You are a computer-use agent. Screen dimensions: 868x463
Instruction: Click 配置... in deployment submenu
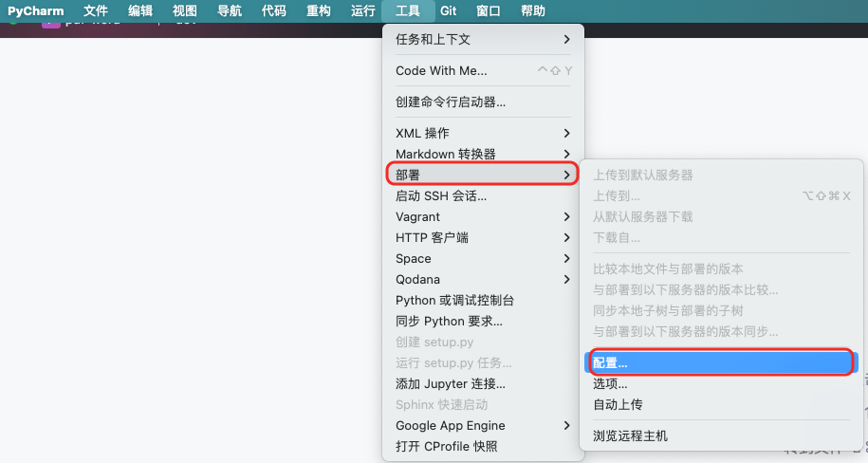pyautogui.click(x=721, y=362)
